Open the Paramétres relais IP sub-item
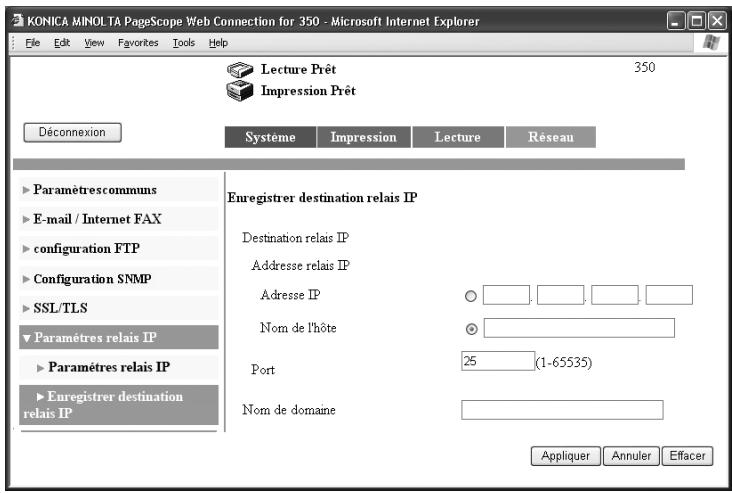Viewport: 732px width, 493px height. [119, 367]
